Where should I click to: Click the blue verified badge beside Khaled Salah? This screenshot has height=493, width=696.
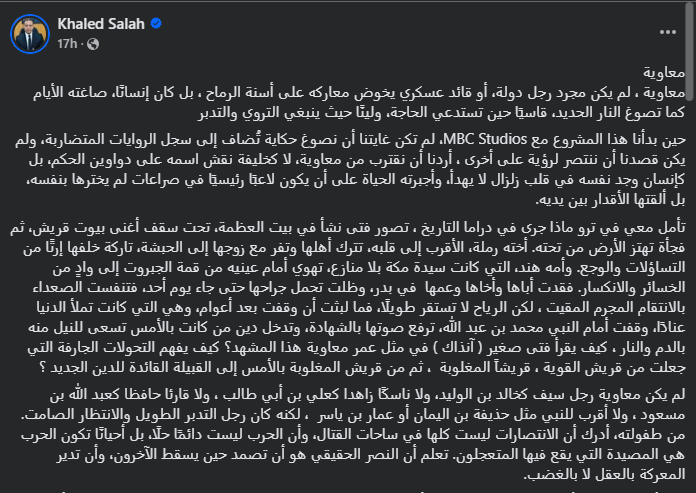tap(156, 24)
